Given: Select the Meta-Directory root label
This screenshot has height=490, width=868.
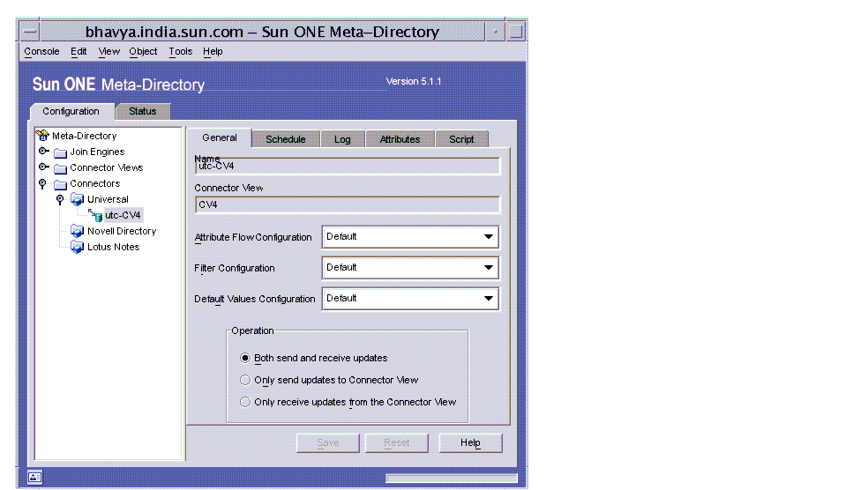Looking at the screenshot, I should point(85,136).
